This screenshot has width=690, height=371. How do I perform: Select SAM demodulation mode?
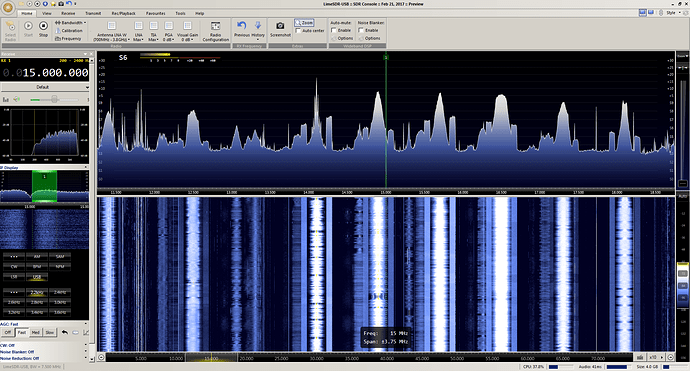[x=60, y=256]
